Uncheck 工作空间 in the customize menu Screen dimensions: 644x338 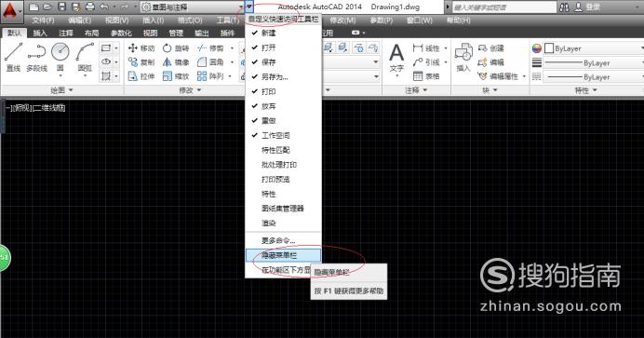(283, 135)
